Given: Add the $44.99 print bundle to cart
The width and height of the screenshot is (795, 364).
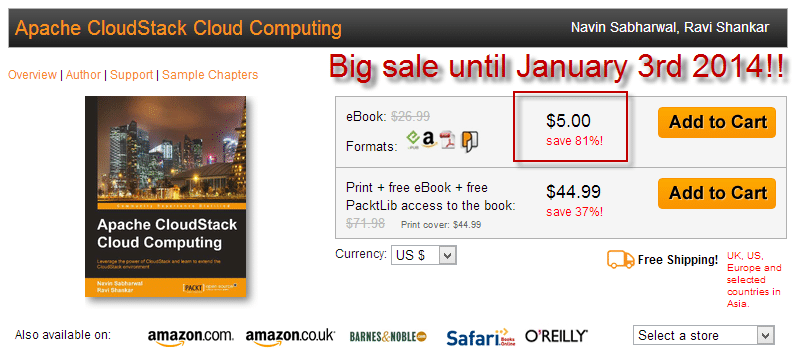Looking at the screenshot, I should 717,193.
